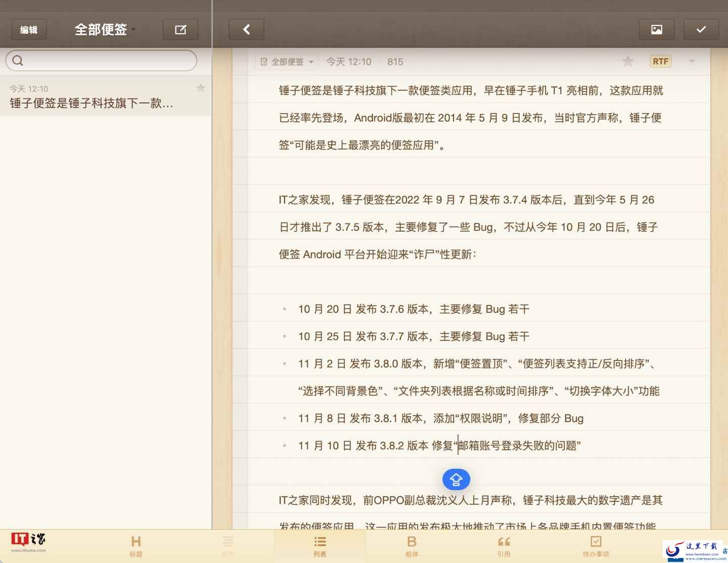728x563 pixels.
Task: Click the 编辑 button in the sidebar header
Action: (29, 30)
